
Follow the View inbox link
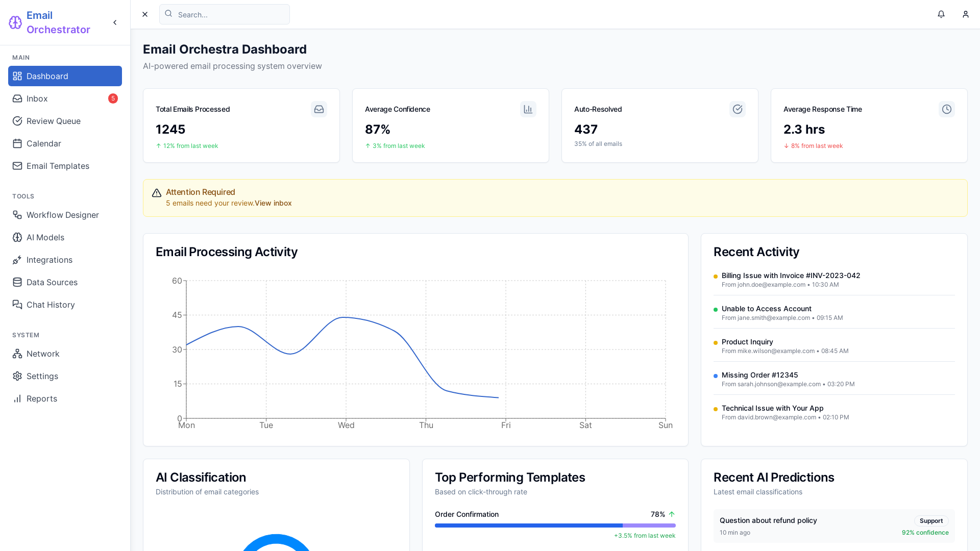pos(273,203)
